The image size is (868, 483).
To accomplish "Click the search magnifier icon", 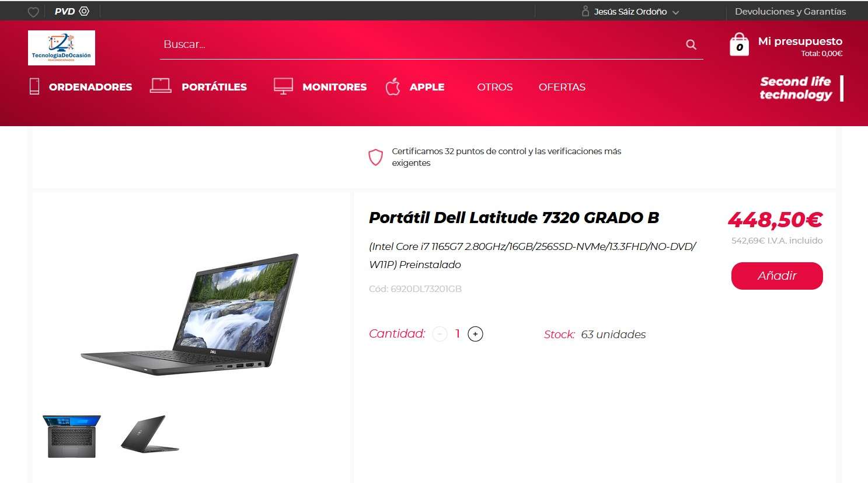I will tap(691, 44).
